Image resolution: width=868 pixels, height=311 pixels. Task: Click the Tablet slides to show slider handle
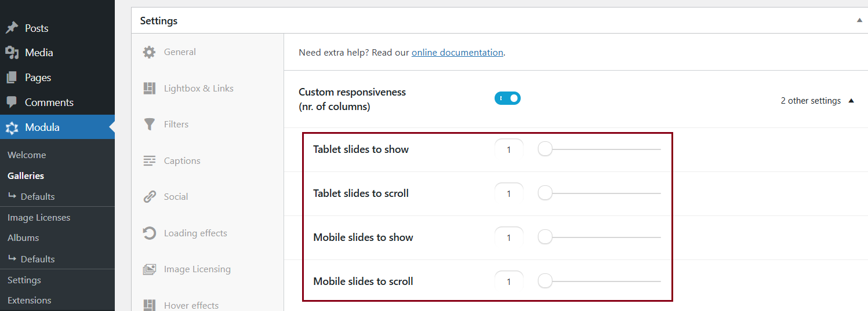tap(545, 149)
